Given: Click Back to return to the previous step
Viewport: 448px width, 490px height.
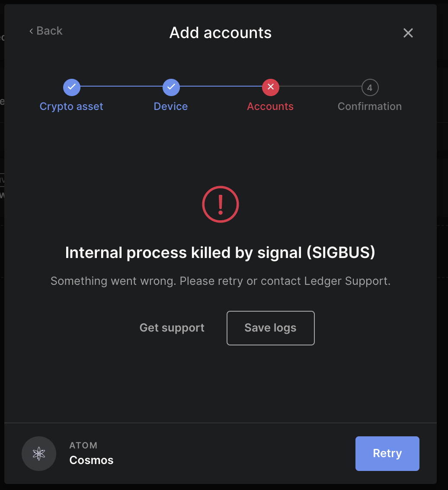Looking at the screenshot, I should 45,31.
